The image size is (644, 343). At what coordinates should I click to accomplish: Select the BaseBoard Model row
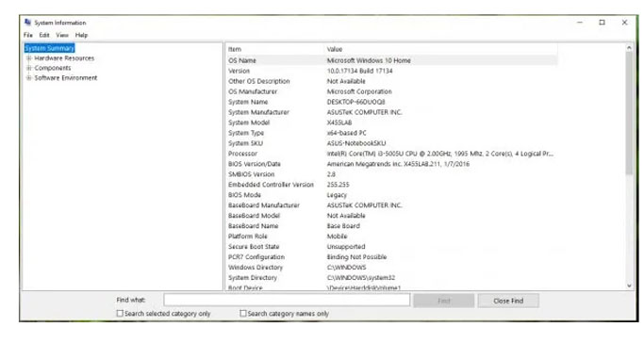(392, 216)
